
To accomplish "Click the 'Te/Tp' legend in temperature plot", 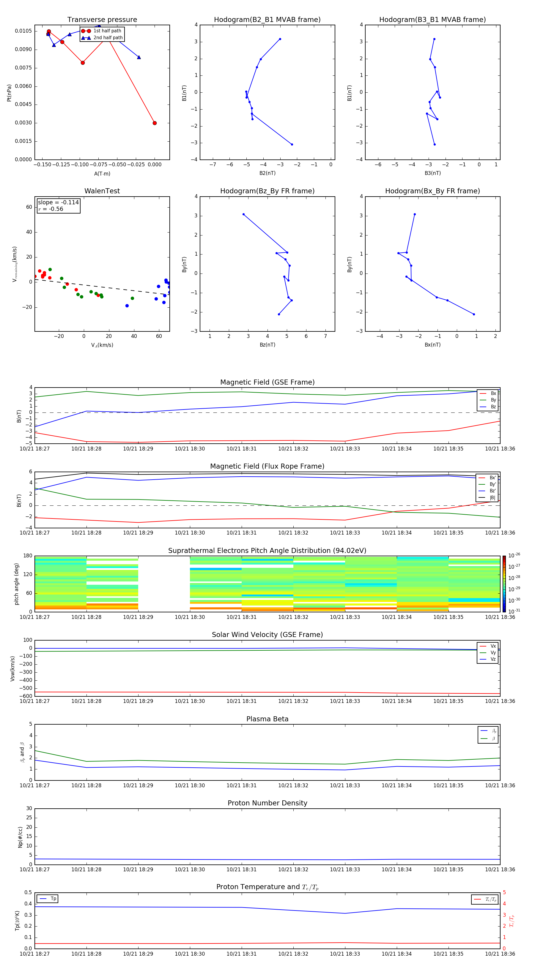I will point(485,899).
